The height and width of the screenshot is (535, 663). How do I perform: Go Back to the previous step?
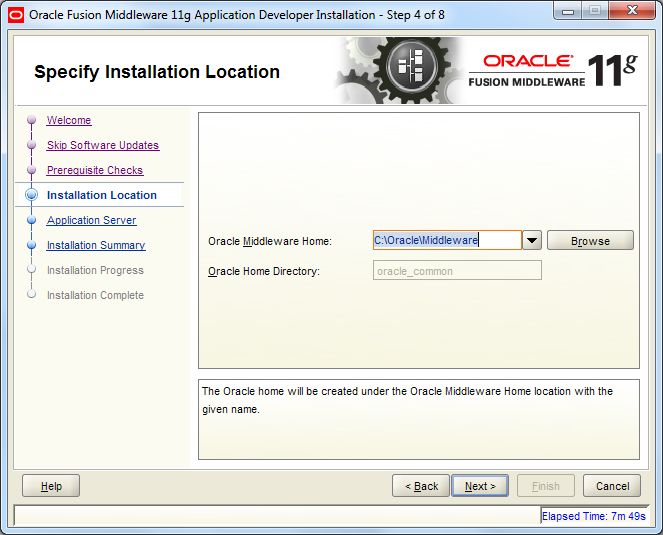pos(421,486)
